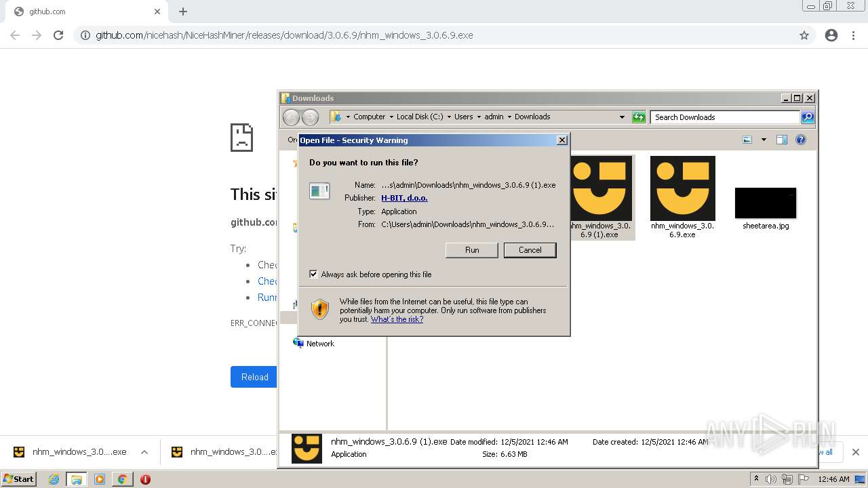Viewport: 868px width, 488px height.
Task: Open the volume speaker tray icon
Action: 771,479
